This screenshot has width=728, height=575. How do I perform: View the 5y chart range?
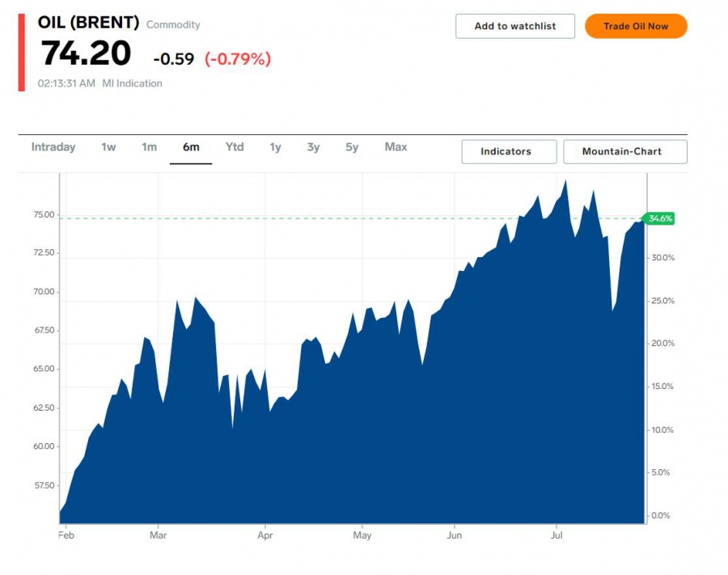pyautogui.click(x=352, y=147)
